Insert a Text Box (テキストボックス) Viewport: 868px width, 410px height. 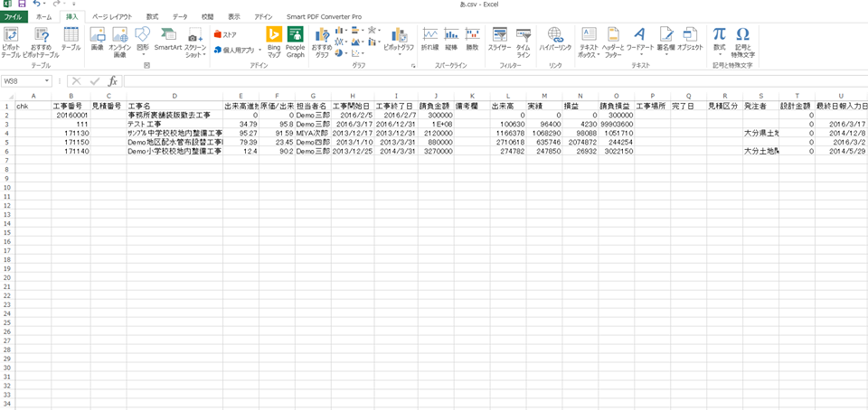click(x=589, y=42)
